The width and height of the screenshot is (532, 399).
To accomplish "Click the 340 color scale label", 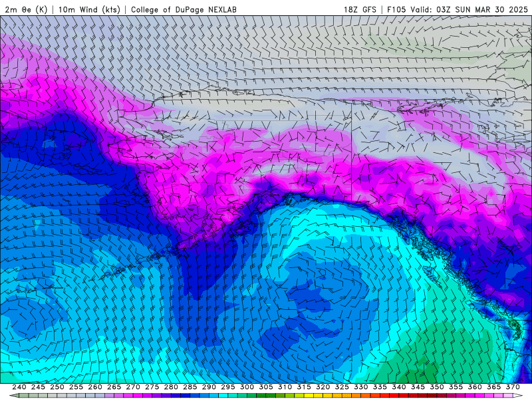I will (399, 387).
